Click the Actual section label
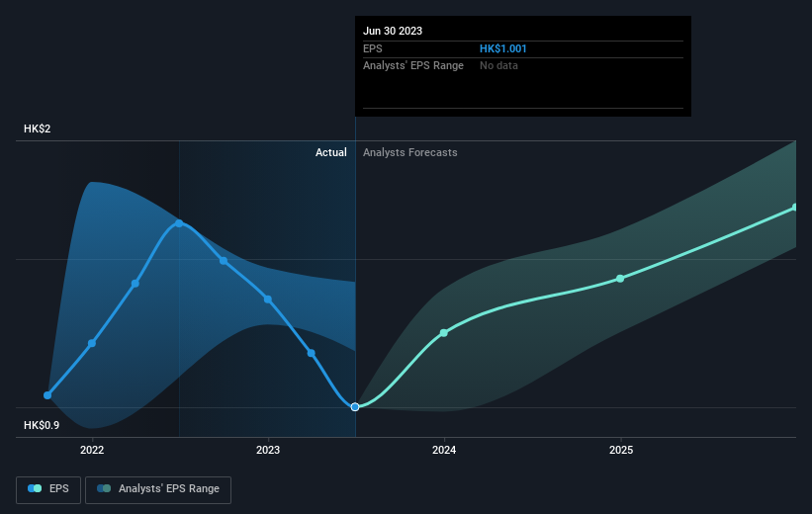The image size is (812, 514). pos(331,152)
